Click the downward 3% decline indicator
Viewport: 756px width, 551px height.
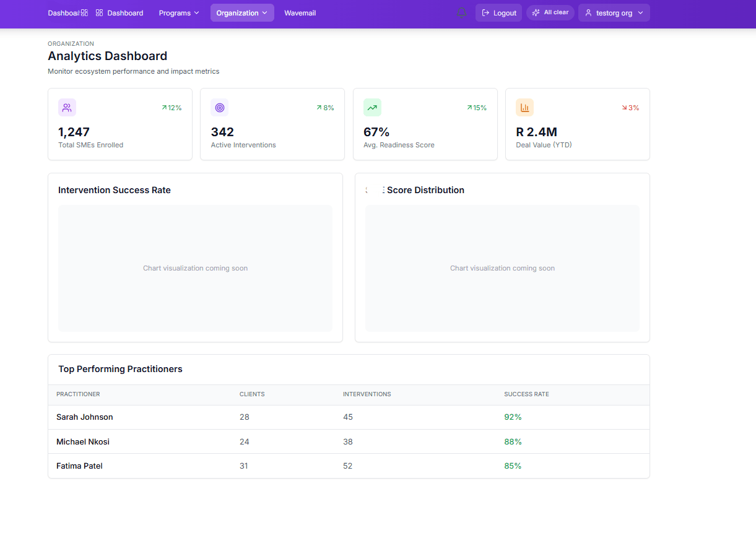point(630,107)
